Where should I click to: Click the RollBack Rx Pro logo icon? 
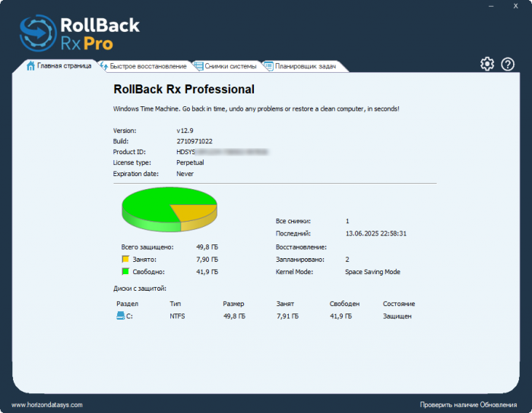coord(38,33)
